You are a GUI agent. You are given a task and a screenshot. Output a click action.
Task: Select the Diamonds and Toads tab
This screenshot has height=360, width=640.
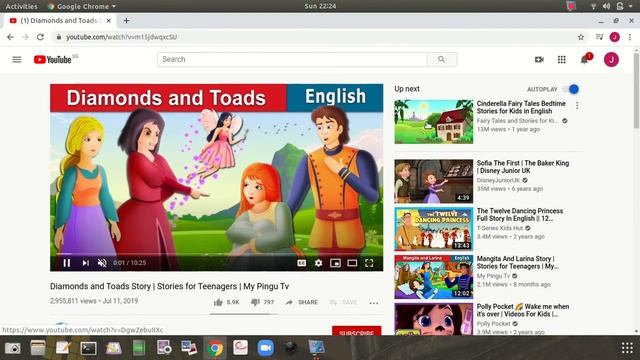(60, 20)
